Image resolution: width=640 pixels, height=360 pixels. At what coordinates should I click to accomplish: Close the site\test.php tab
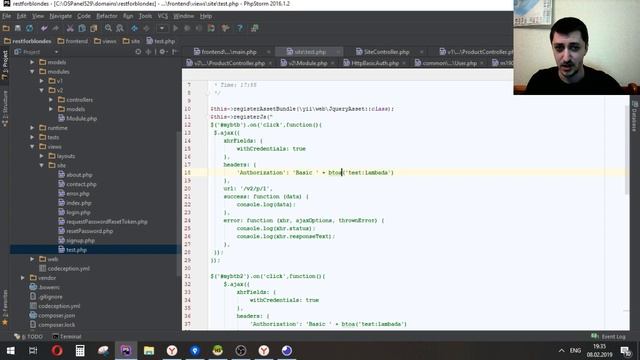pyautogui.click(x=338, y=52)
